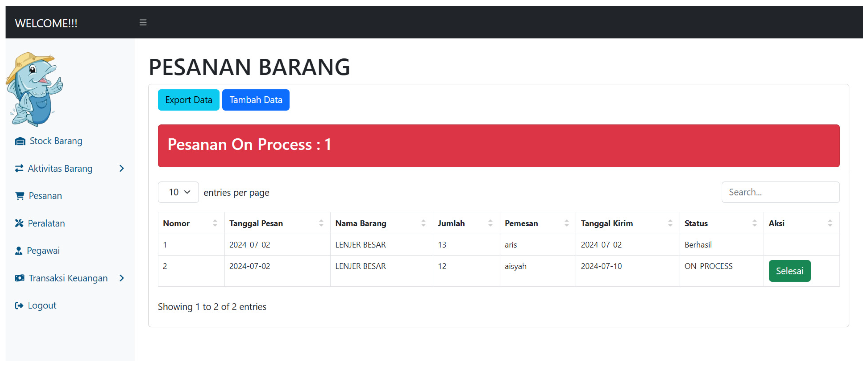The height and width of the screenshot is (368, 868).
Task: Click the hamburger menu toggle icon
Action: point(143,22)
